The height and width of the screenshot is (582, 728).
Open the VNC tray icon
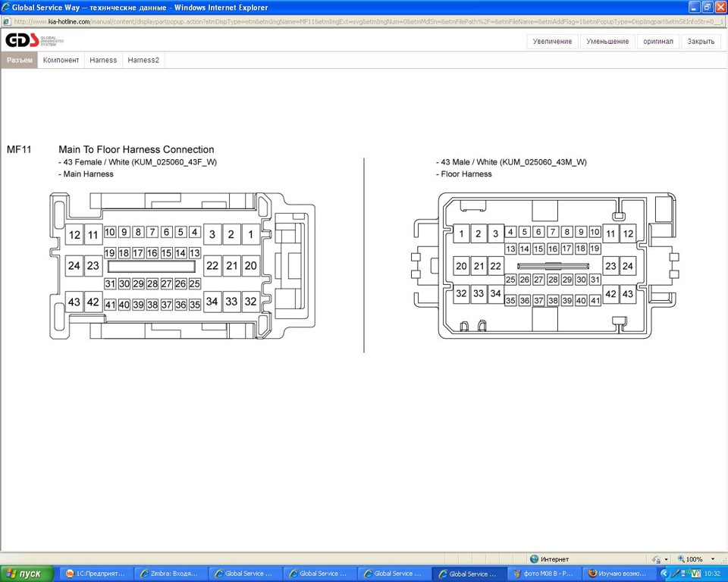tap(696, 574)
